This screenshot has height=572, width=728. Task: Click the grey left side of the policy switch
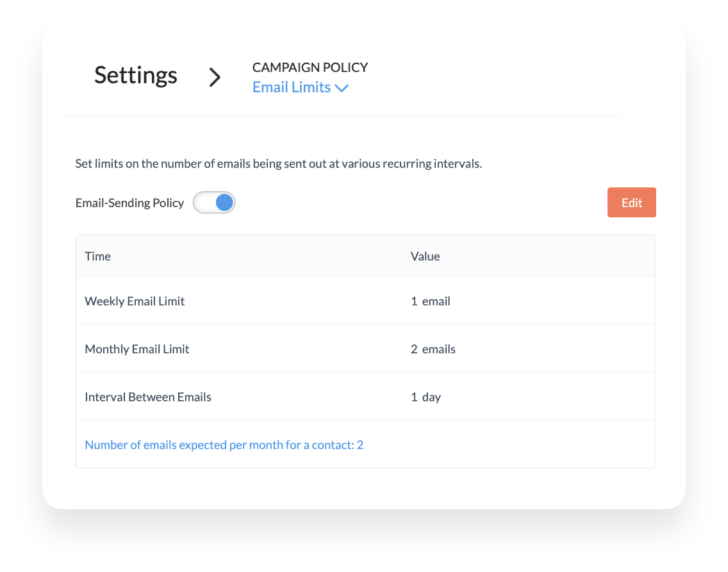[203, 203]
